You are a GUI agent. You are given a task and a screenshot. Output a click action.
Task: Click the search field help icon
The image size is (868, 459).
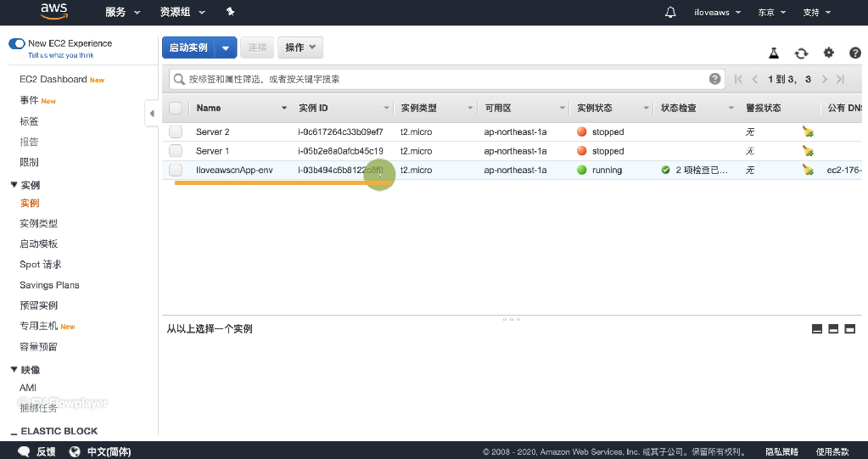point(714,79)
